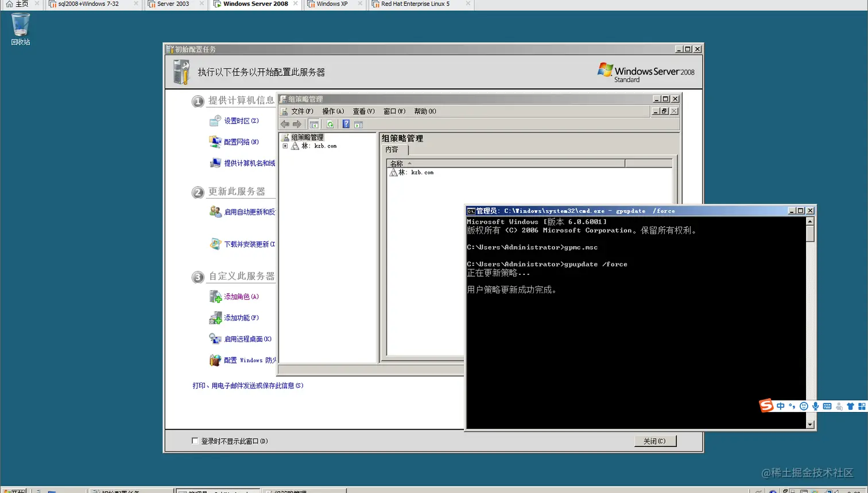Click 打印、用电子邮件发送或保存此信息 link
Image resolution: width=868 pixels, height=493 pixels.
[248, 386]
